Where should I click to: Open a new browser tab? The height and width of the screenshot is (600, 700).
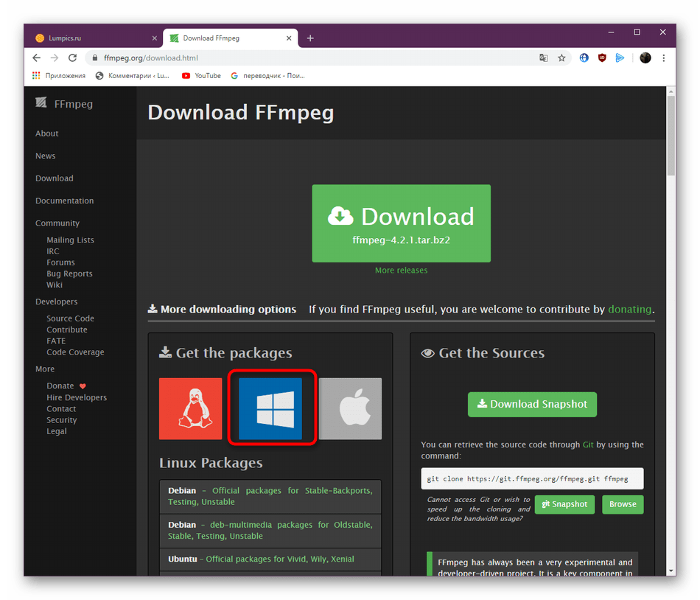(x=310, y=38)
